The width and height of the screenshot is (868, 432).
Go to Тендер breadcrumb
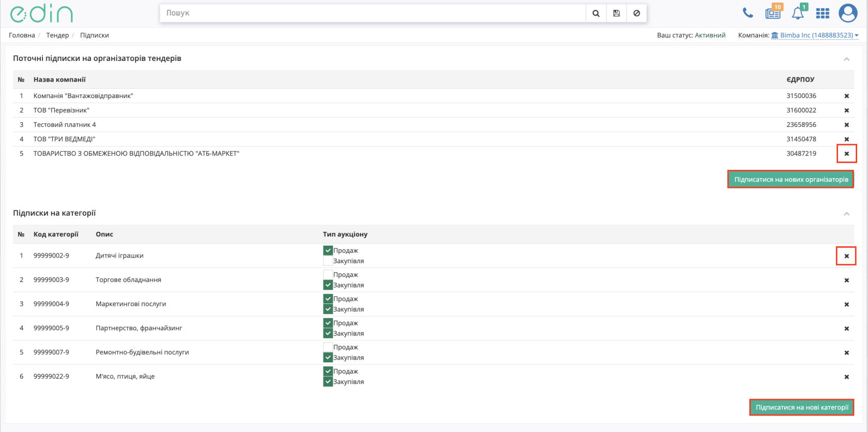point(57,35)
